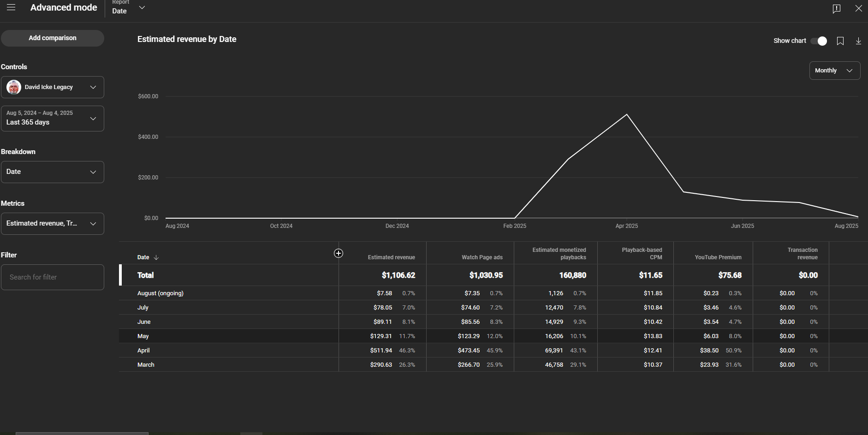
Task: Click the $1,030.95 Watch Page ads total
Action: point(486,275)
